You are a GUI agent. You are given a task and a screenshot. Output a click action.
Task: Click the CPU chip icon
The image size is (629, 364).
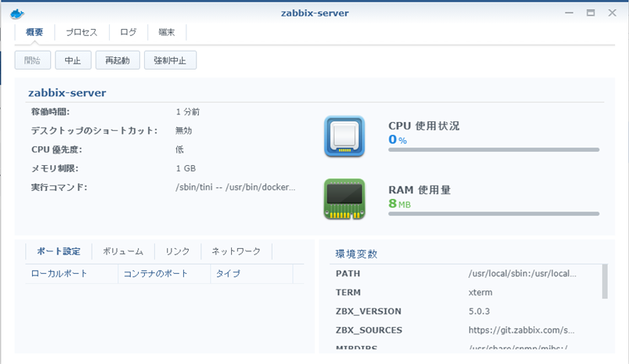coord(344,136)
